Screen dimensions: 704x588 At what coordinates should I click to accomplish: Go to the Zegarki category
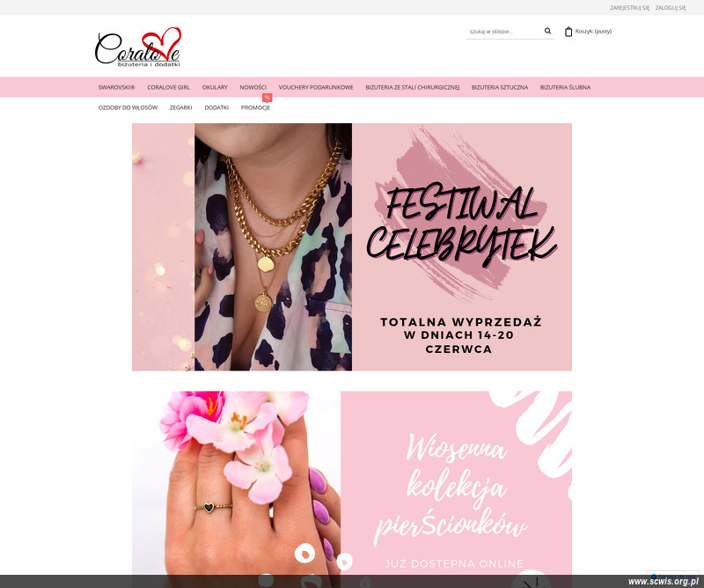181,107
